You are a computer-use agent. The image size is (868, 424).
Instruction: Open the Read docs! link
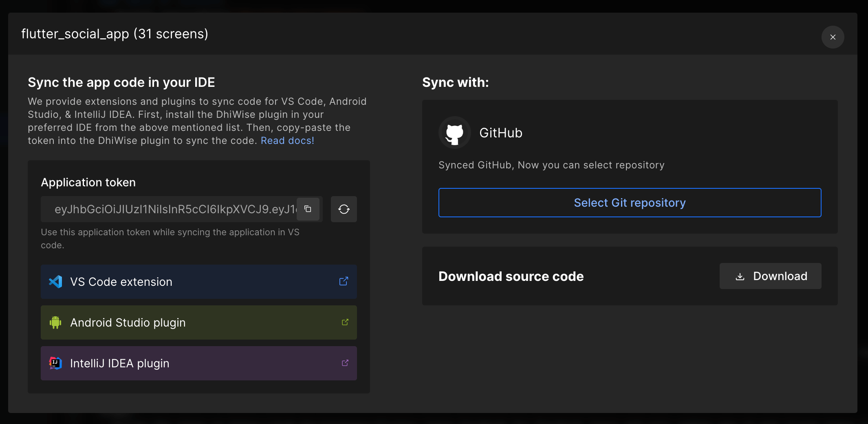[x=287, y=141]
